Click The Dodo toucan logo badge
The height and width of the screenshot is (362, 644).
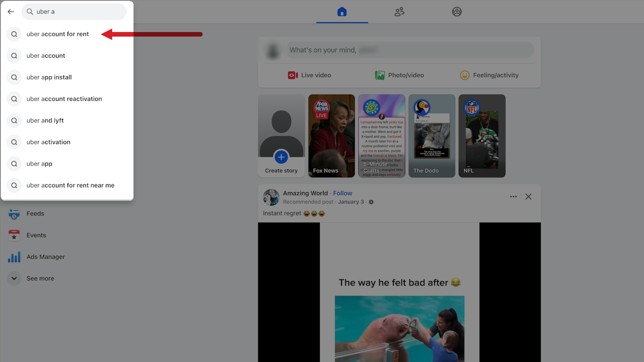[422, 108]
